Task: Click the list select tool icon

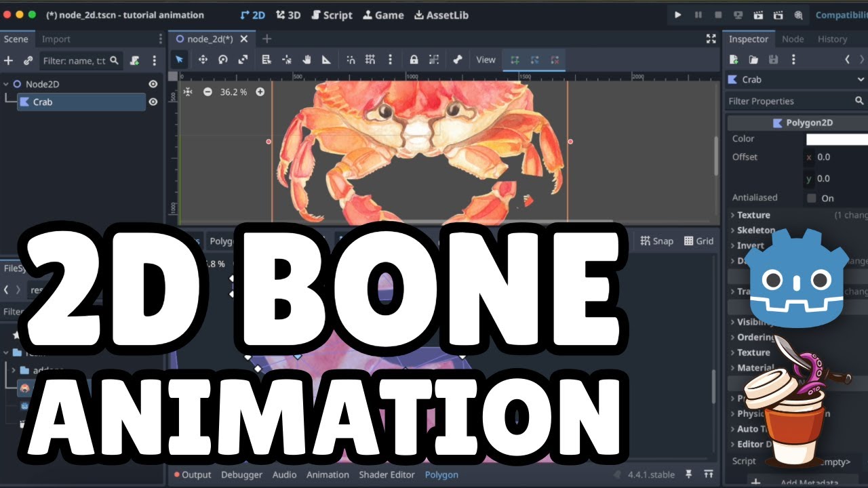Action: tap(267, 60)
